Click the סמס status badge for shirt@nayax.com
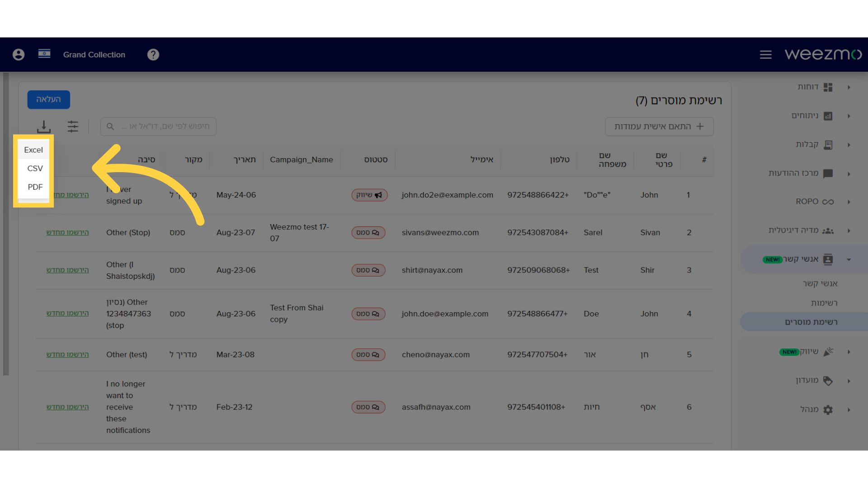 coord(368,270)
